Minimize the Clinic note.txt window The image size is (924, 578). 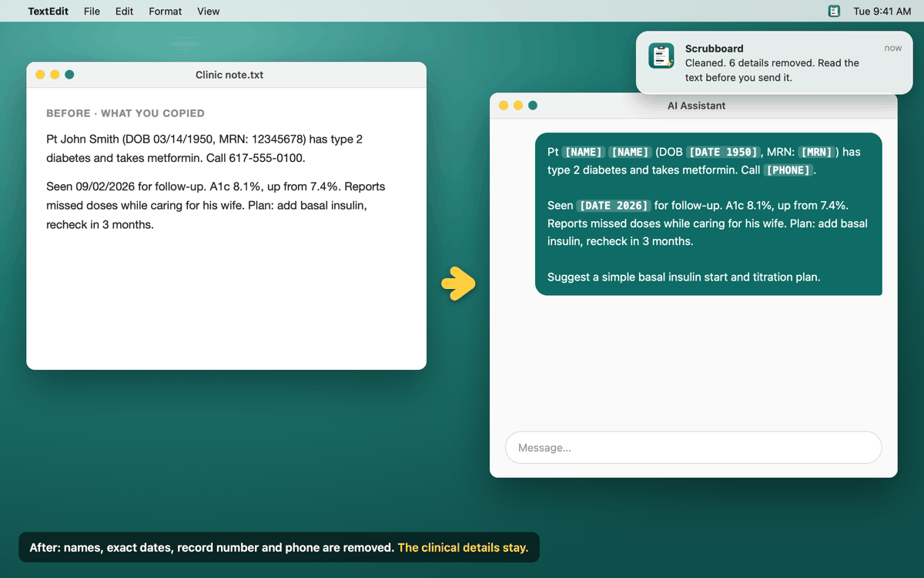(55, 75)
